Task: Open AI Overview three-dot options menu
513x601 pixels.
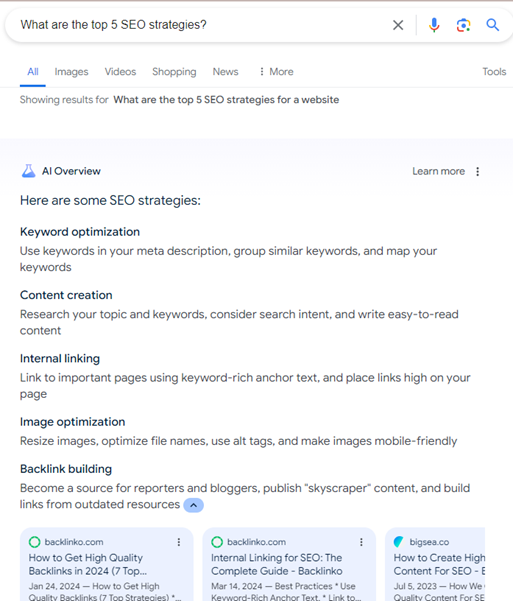Action: [x=477, y=171]
